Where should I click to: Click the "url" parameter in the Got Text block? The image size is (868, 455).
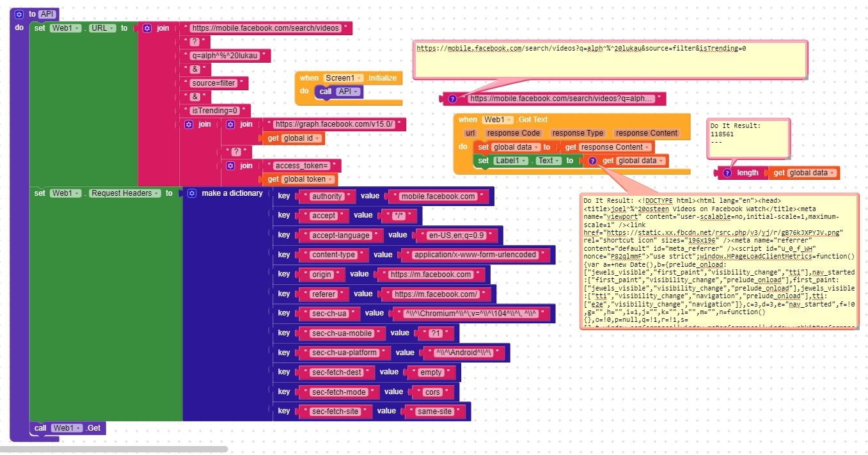click(x=470, y=133)
